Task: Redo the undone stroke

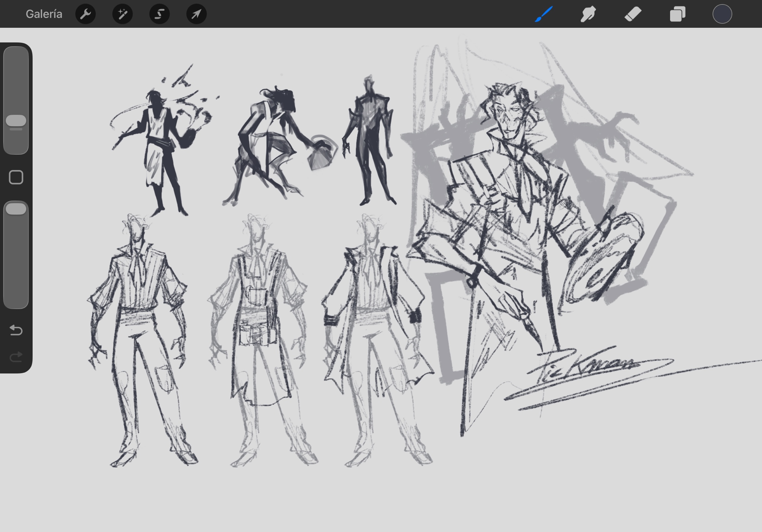Action: 16,357
